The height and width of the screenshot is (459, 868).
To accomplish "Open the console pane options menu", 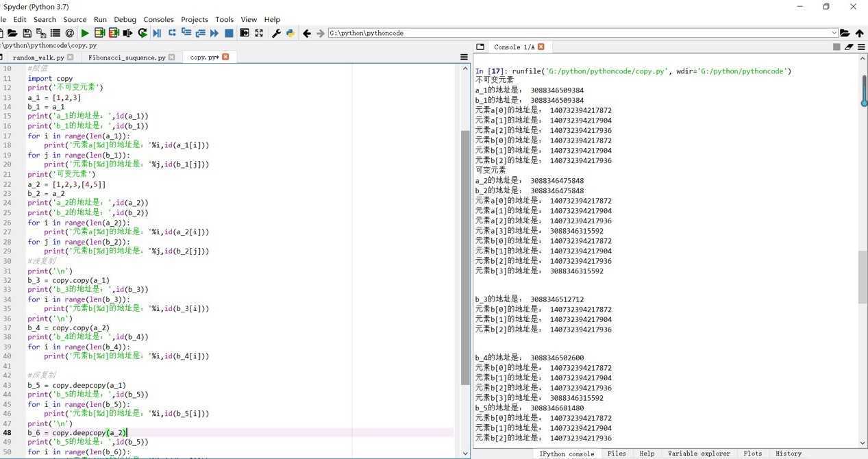I will point(861,47).
